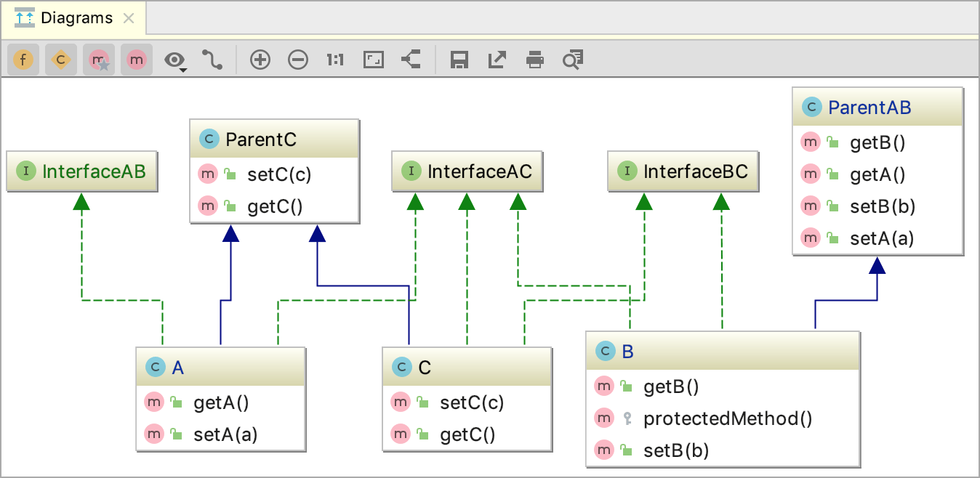Reset view with the 1:1 actual size icon

pyautogui.click(x=335, y=60)
